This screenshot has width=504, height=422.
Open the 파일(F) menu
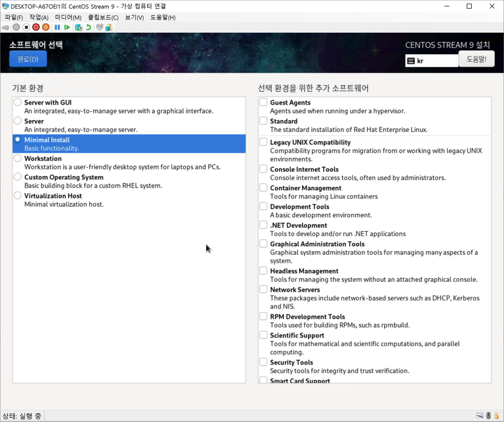click(14, 18)
